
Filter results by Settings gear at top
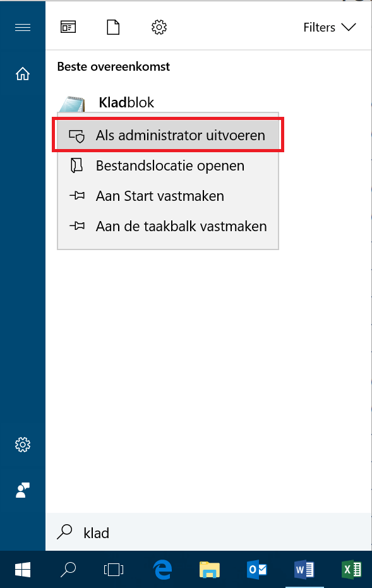point(159,27)
